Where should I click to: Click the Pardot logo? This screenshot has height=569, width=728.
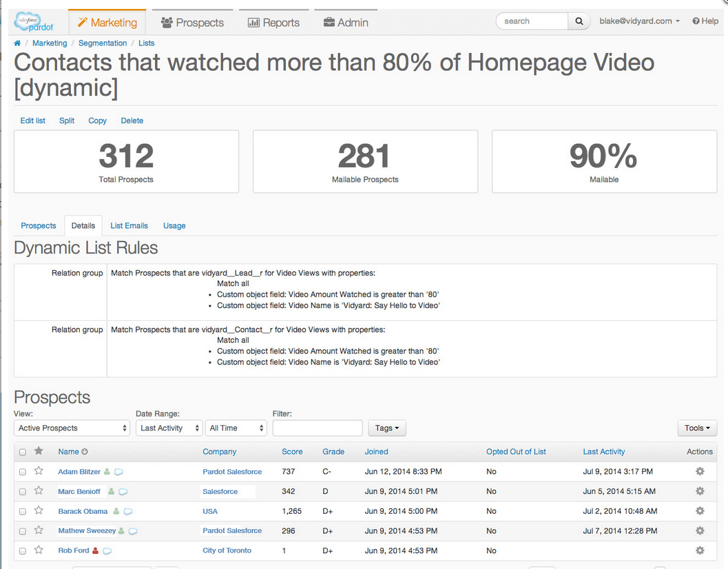[34, 22]
